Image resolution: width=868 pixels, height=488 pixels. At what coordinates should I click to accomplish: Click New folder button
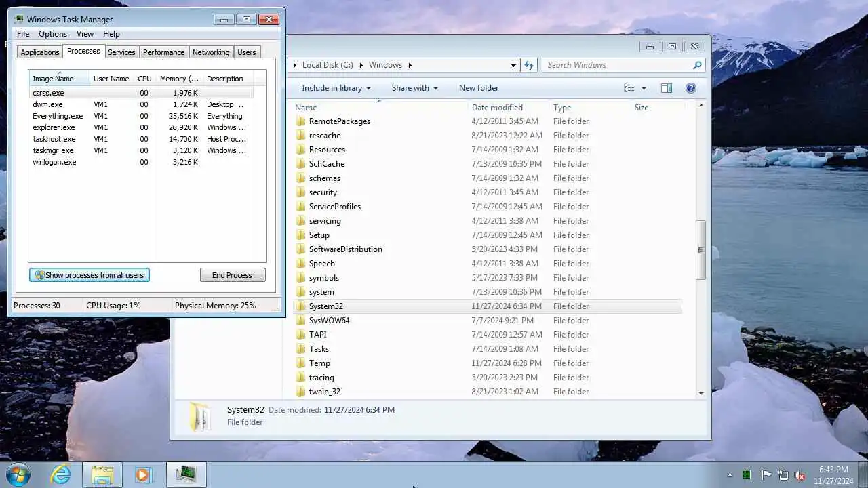click(x=479, y=88)
